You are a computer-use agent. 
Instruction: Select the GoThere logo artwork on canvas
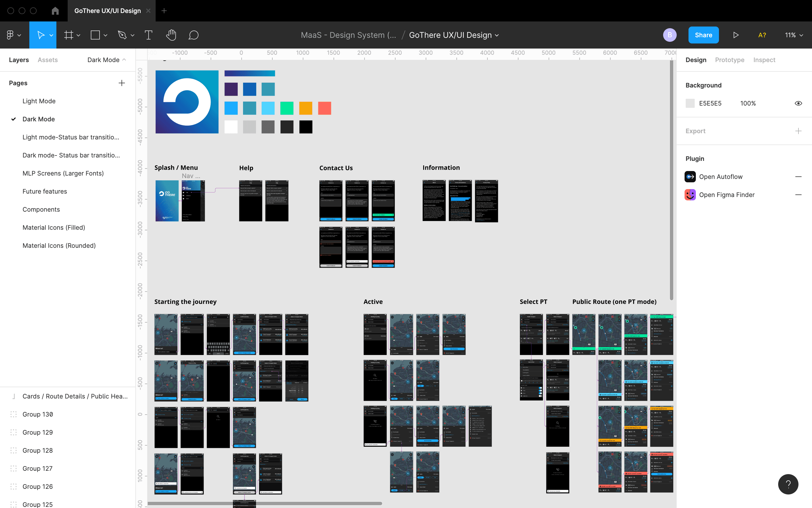[x=187, y=102]
